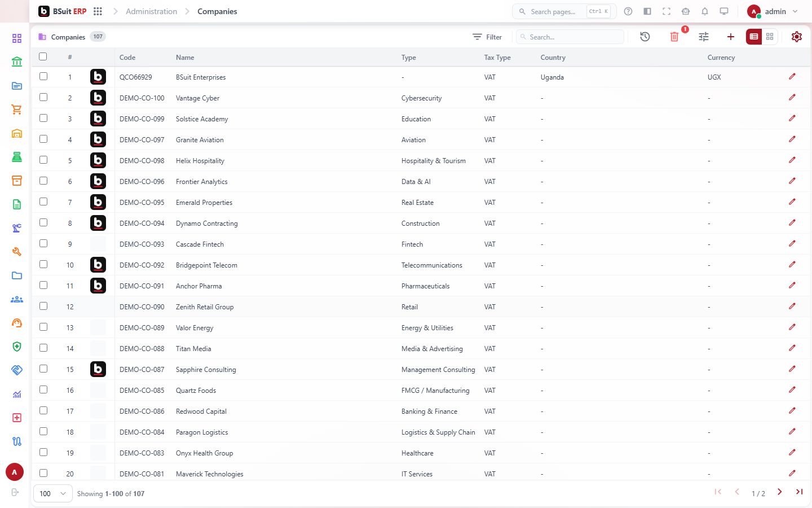
Task: Open the bank building module in sidebar
Action: [17, 62]
